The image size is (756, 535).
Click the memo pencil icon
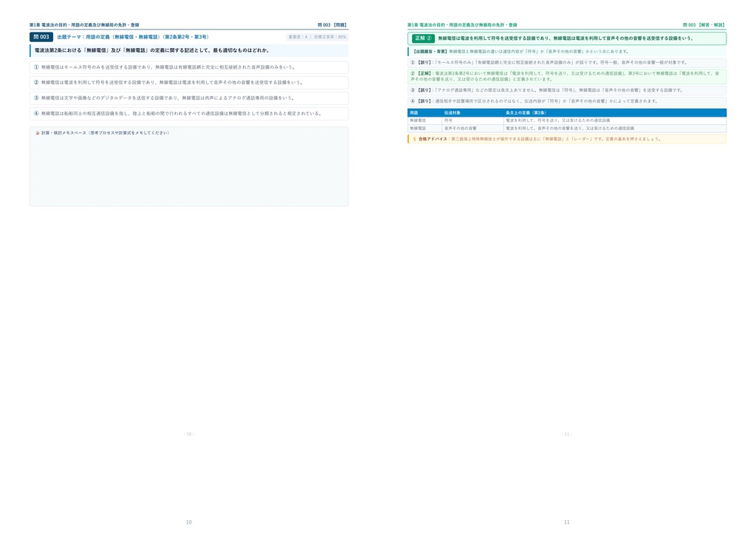point(38,133)
